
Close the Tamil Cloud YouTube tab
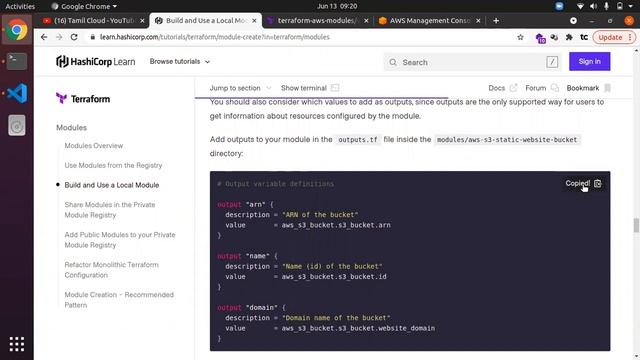pos(142,20)
